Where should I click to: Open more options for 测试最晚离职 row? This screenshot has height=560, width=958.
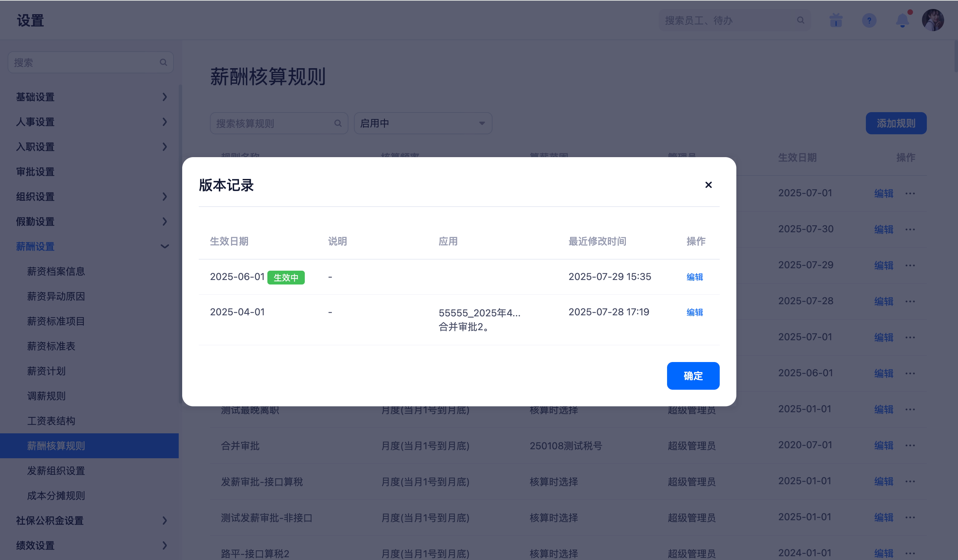(910, 409)
